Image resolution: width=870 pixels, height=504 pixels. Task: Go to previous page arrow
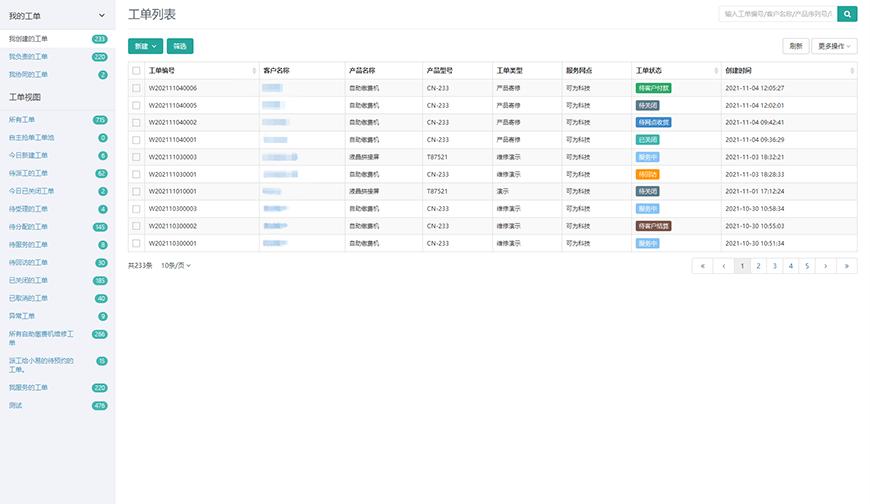tap(724, 266)
